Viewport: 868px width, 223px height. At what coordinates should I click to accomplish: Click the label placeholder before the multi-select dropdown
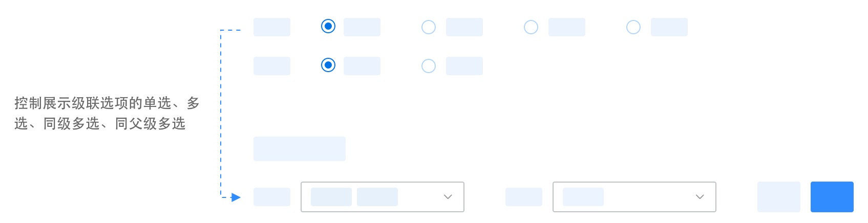pos(272,197)
